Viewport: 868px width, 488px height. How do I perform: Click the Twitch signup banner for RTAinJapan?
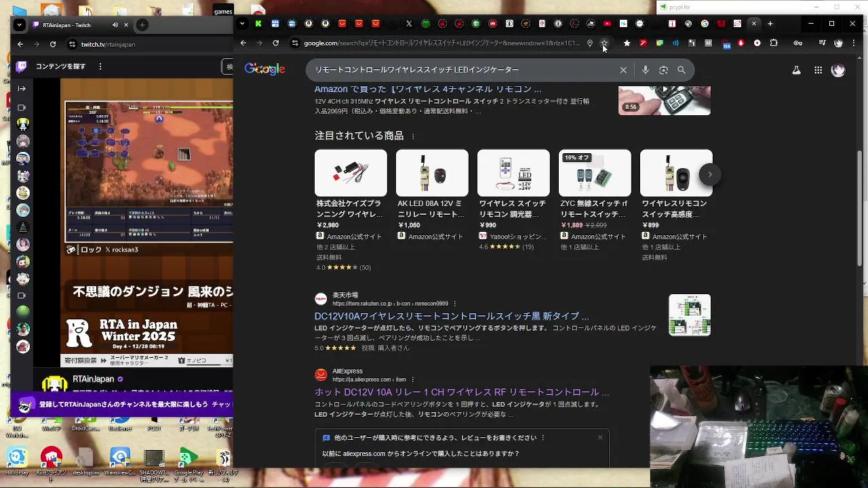pyautogui.click(x=122, y=405)
